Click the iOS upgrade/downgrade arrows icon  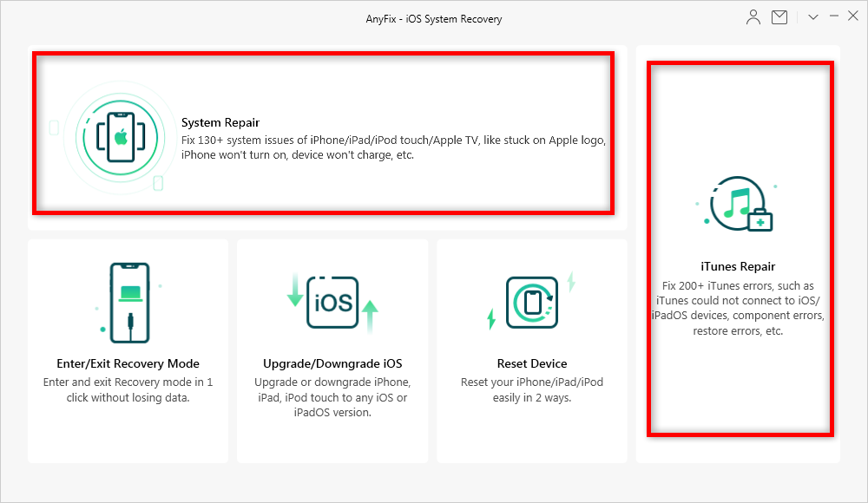click(x=332, y=303)
